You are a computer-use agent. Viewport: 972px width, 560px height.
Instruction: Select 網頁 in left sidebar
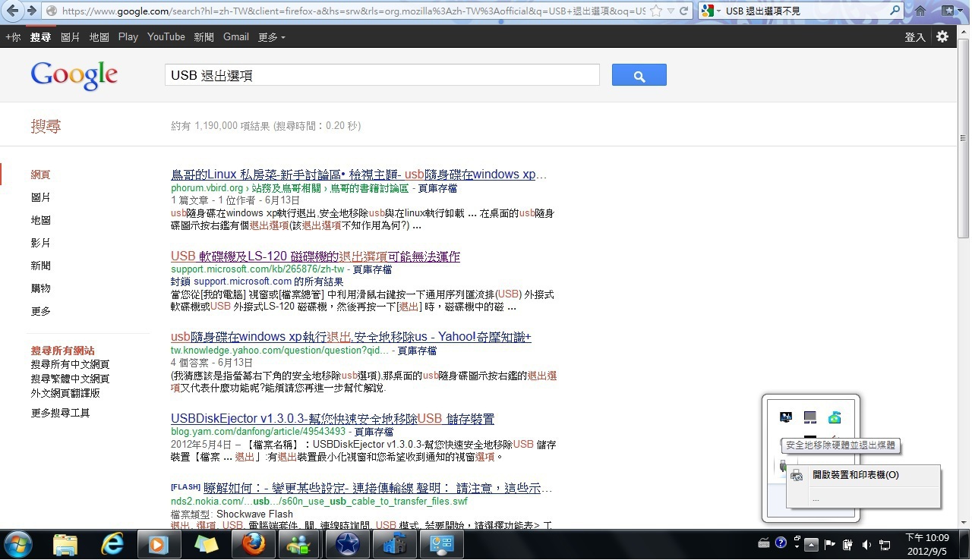coord(41,175)
